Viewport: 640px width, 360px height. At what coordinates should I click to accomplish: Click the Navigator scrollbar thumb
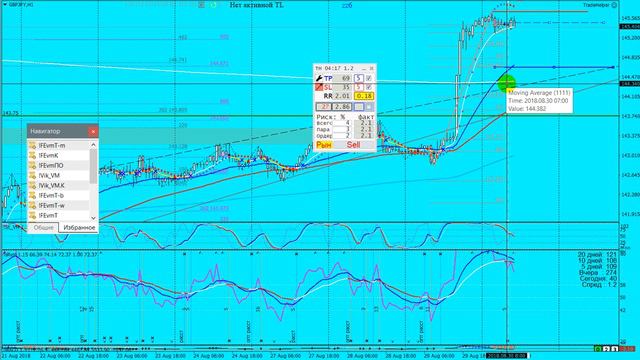(93, 166)
